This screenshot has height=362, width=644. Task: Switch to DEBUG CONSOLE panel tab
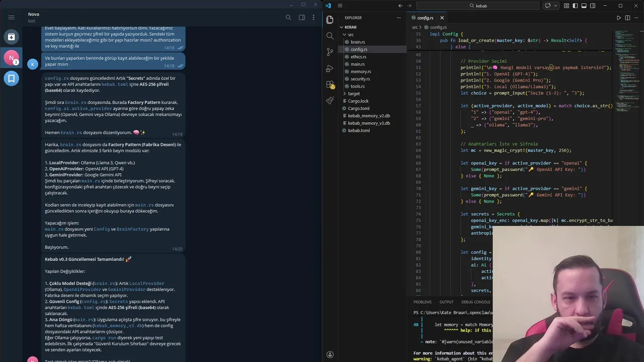coord(475,302)
